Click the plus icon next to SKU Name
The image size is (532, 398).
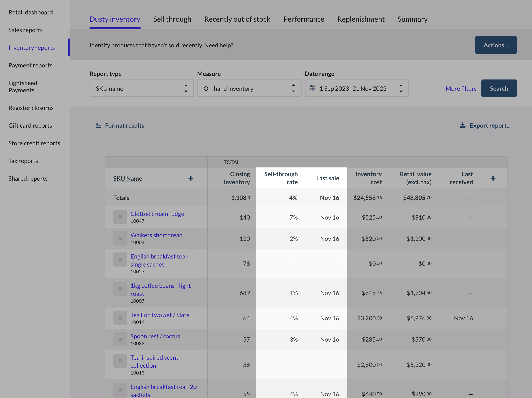tap(191, 178)
